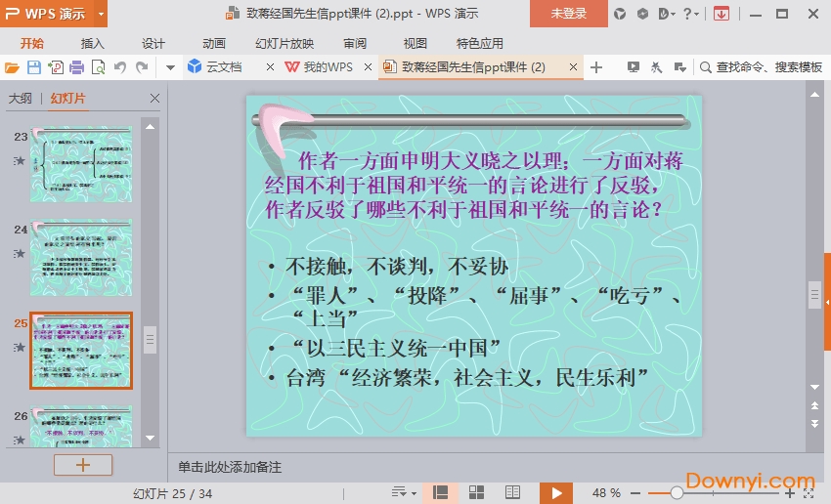The image size is (831, 504).
Task: Click the red download icon in title bar
Action: coord(722,14)
